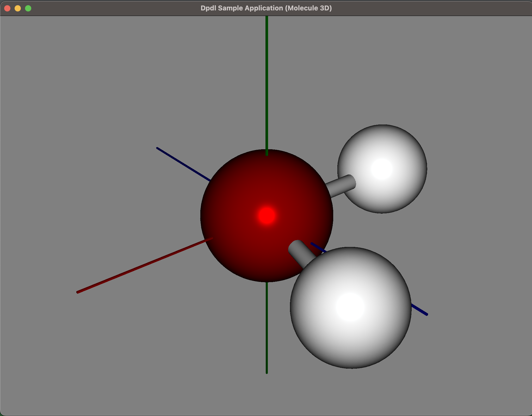This screenshot has height=416, width=532.
Task: Click the white highlight on upper hydrogen
Action: 382,169
